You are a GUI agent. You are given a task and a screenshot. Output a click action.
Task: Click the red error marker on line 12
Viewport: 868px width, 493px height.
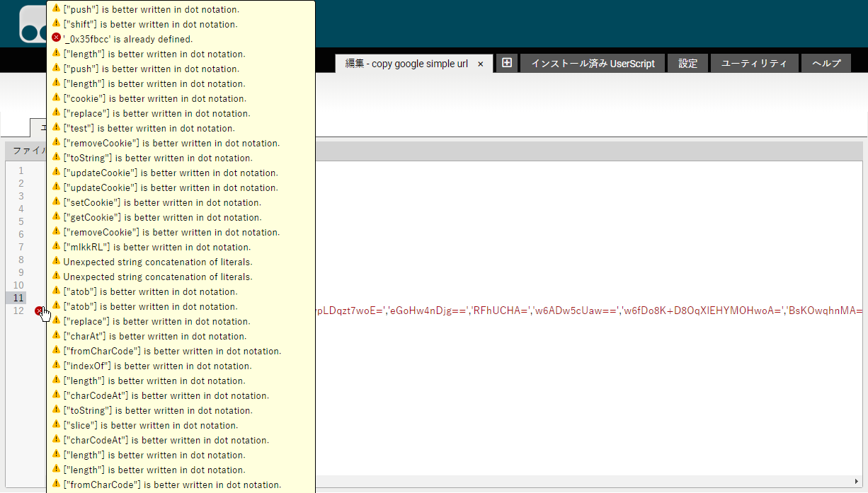[x=39, y=311]
